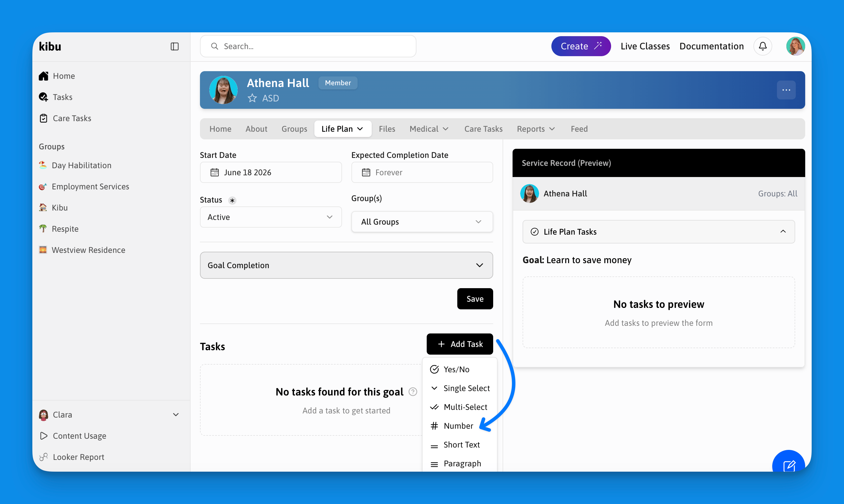Expand the Goal Completion section

[346, 265]
